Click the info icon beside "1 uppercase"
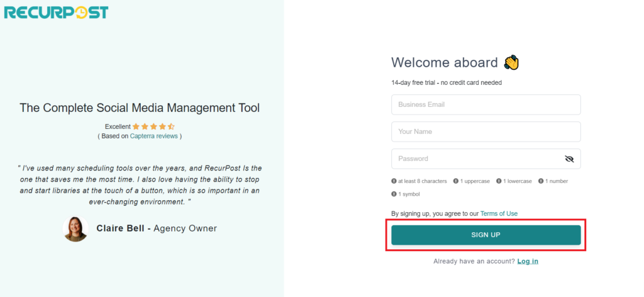Viewport: 644px width, 297px height. coord(455,181)
